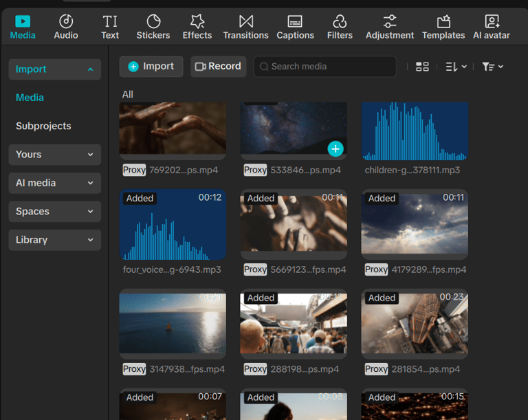Open the media filter dropdown
The height and width of the screenshot is (420, 528).
coord(492,67)
